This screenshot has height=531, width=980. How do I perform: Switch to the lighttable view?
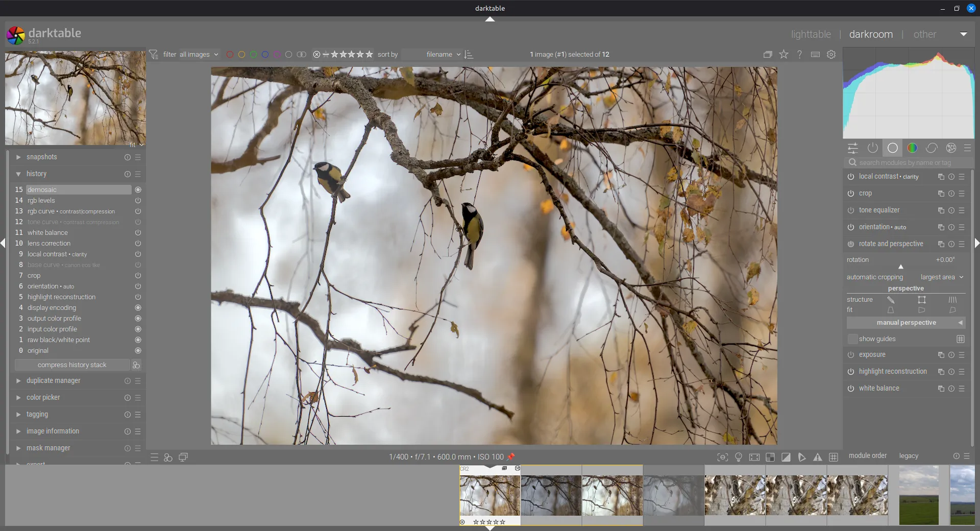811,34
